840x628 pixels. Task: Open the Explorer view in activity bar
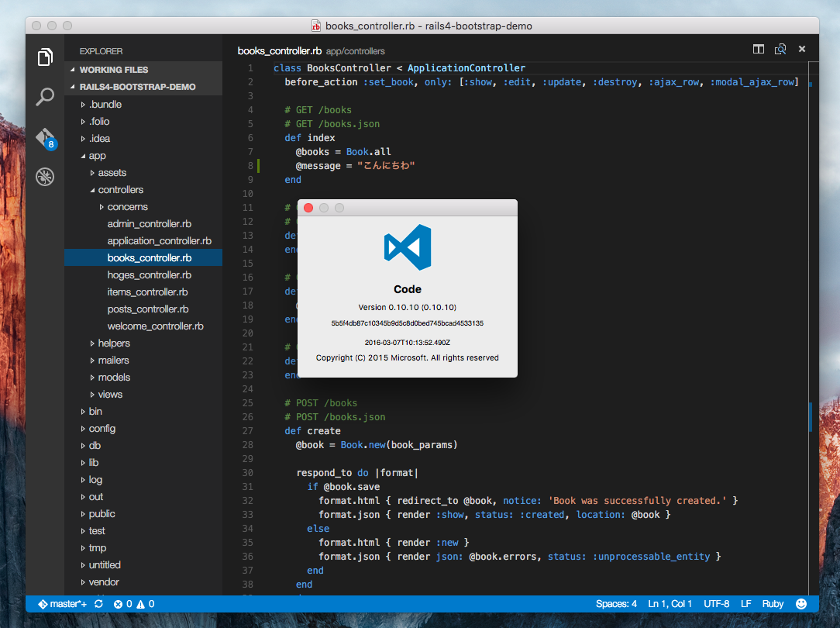click(x=45, y=57)
